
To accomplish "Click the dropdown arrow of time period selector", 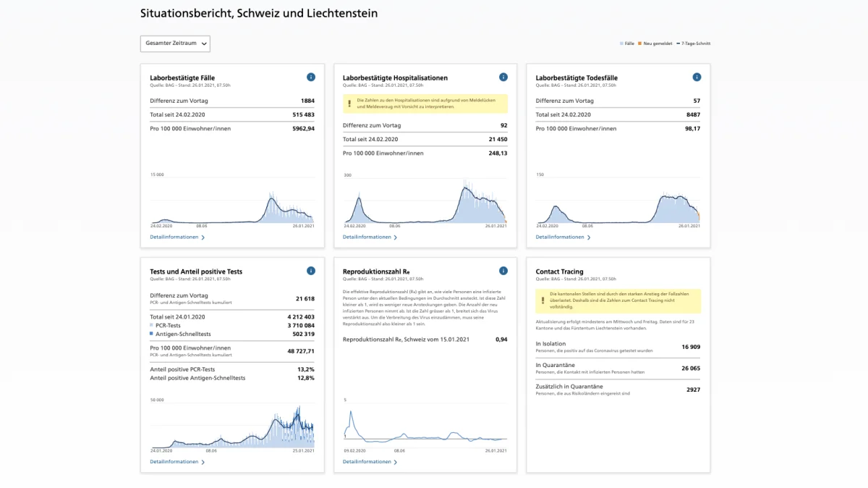I will (204, 44).
